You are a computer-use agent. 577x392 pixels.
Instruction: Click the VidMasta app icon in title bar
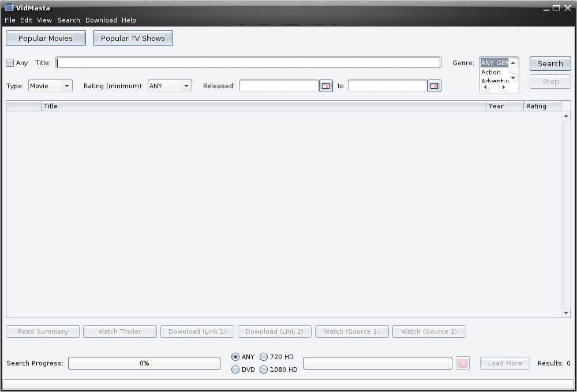click(9, 7)
